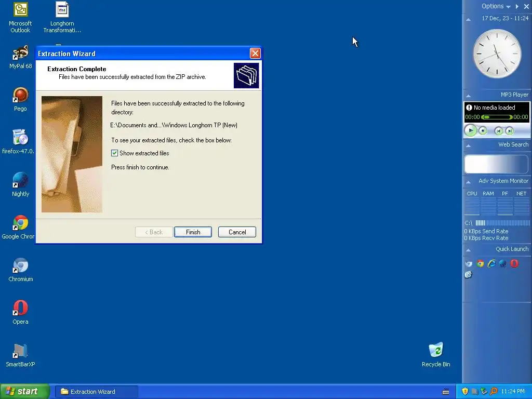
Task: Play media in MP3 Player
Action: pos(471,130)
